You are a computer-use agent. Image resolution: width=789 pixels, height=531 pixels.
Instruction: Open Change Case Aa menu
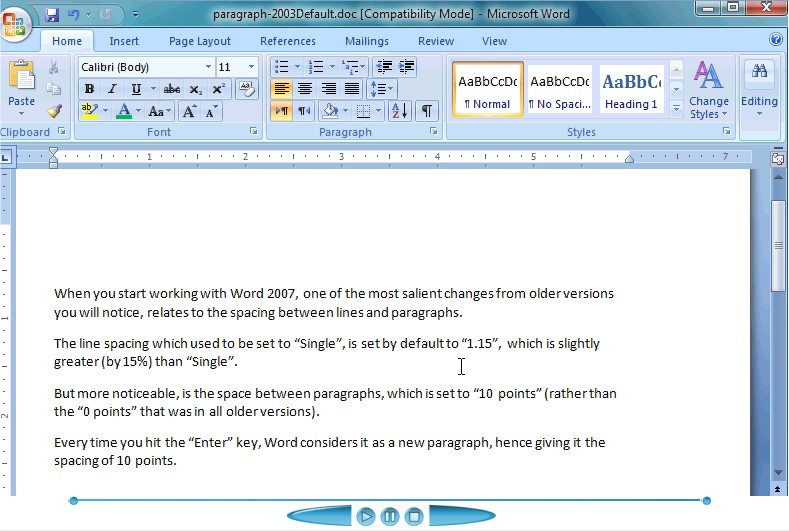(159, 111)
